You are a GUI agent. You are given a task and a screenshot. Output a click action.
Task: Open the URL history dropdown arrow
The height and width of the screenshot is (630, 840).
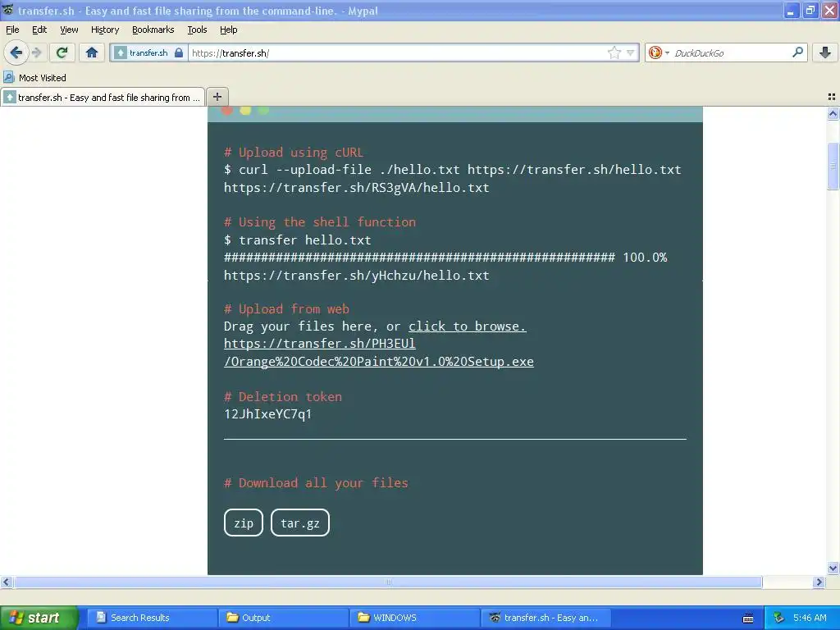pyautogui.click(x=631, y=52)
